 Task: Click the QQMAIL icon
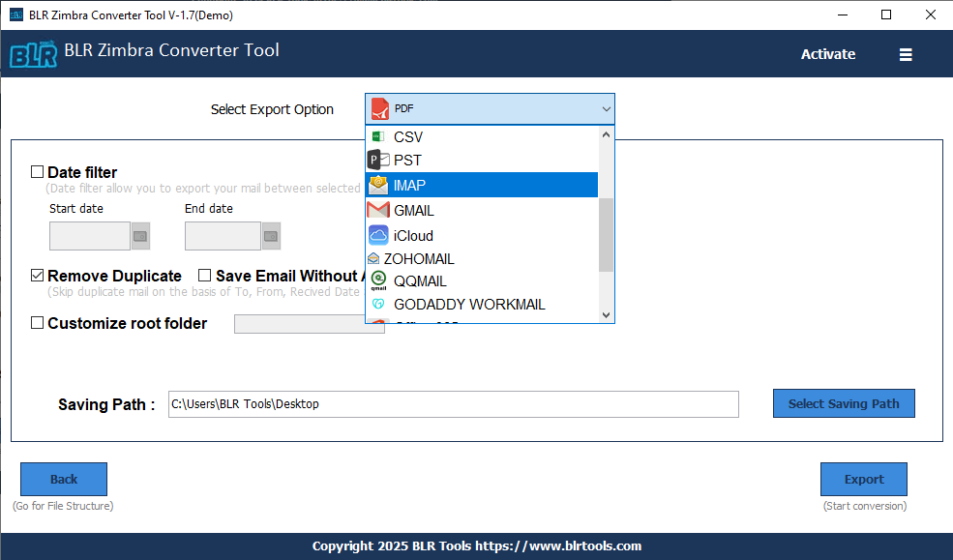[x=377, y=280]
